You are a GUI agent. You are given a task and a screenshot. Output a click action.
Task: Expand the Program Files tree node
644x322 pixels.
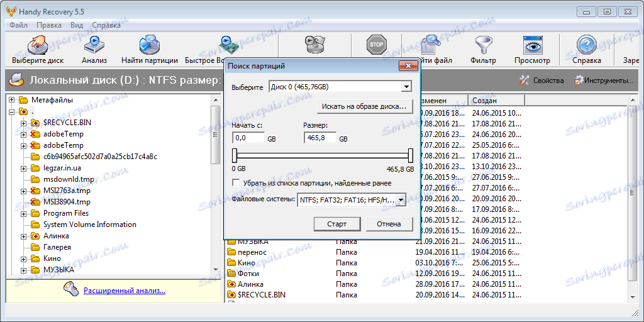point(23,214)
